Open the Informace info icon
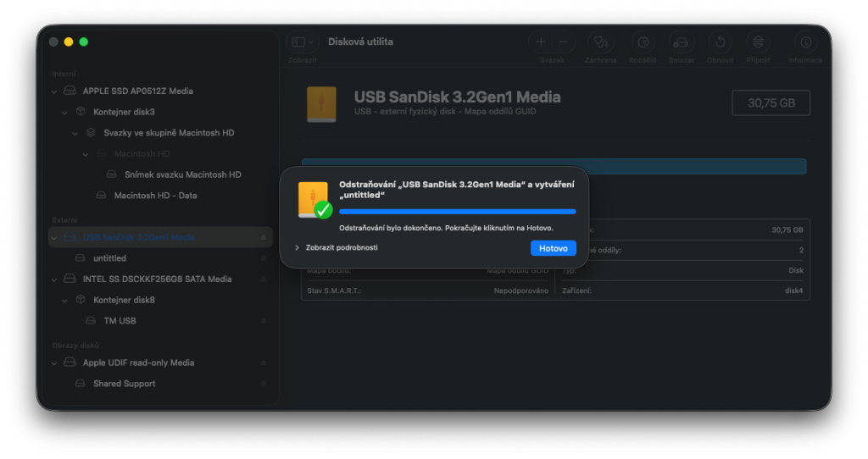Screen dimensions: 868x459 pos(804,42)
